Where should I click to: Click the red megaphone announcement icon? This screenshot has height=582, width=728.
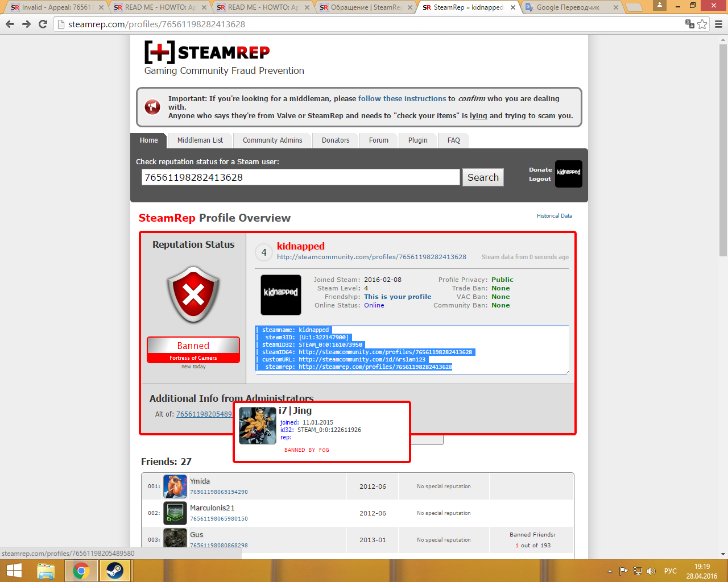(152, 107)
